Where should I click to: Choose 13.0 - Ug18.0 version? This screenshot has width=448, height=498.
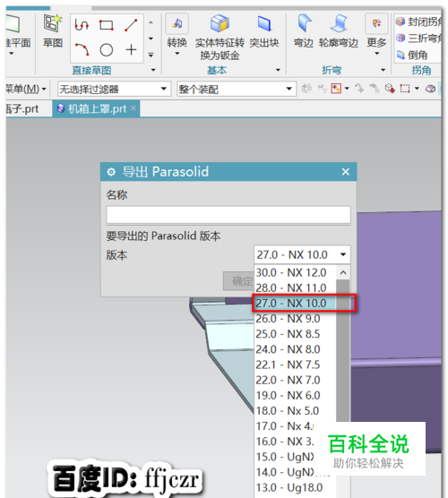click(x=295, y=487)
